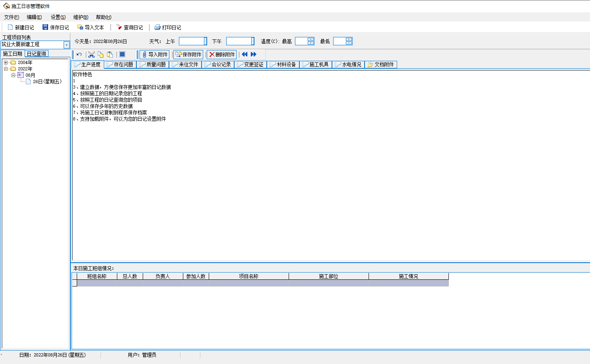Open 查询日记 from the toolbar
590x364 pixels.
coord(130,27)
